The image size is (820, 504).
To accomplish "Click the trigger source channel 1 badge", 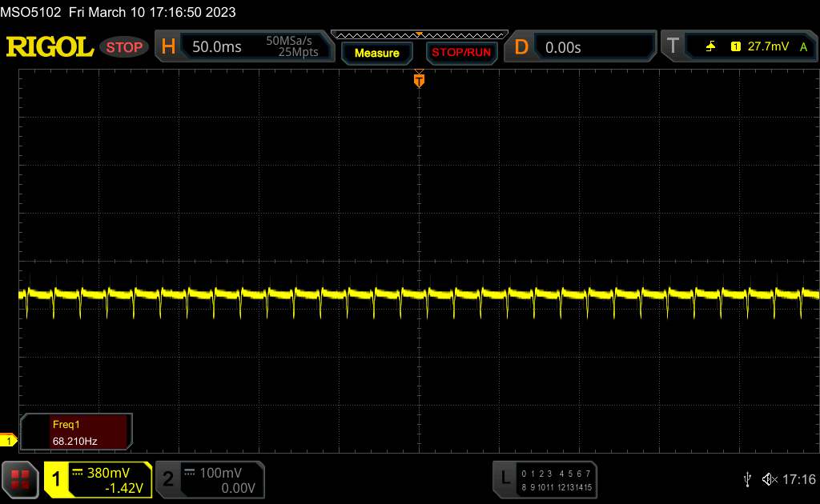I will click(735, 47).
